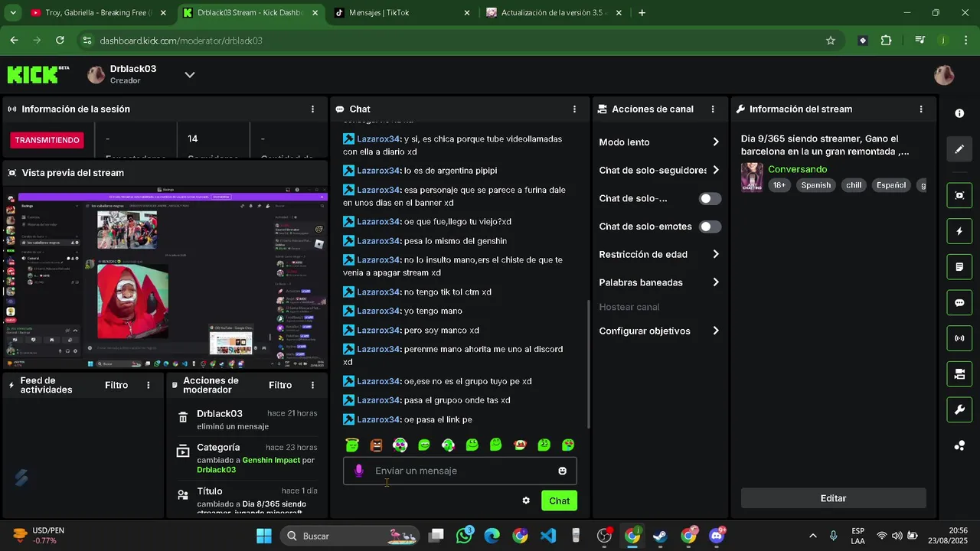
Task: Open Información de la sesión three-dot menu
Action: (x=312, y=109)
